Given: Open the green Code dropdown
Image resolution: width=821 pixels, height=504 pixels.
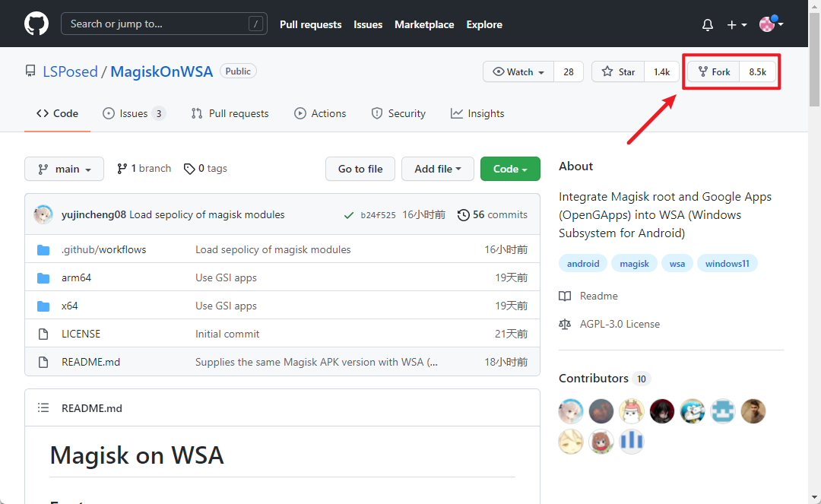Looking at the screenshot, I should [x=510, y=169].
